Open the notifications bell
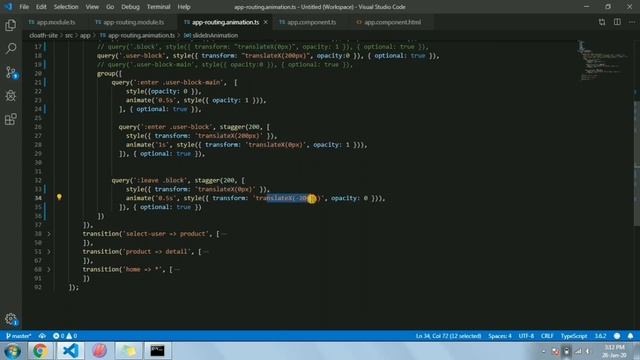 tap(631, 336)
